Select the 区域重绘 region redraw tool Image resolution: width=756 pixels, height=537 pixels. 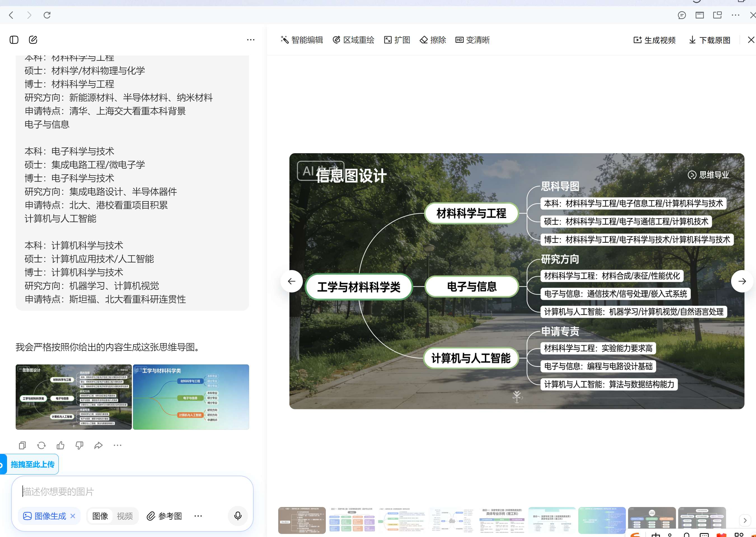click(353, 40)
